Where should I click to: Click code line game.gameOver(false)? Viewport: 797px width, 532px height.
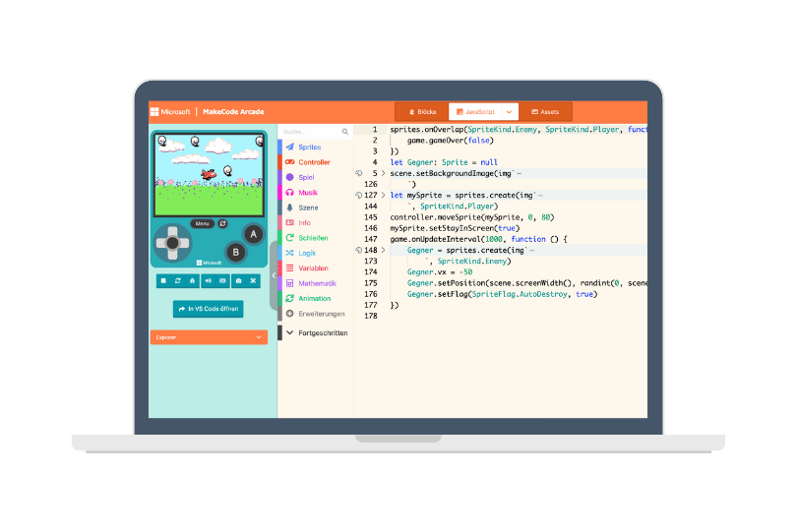click(451, 141)
